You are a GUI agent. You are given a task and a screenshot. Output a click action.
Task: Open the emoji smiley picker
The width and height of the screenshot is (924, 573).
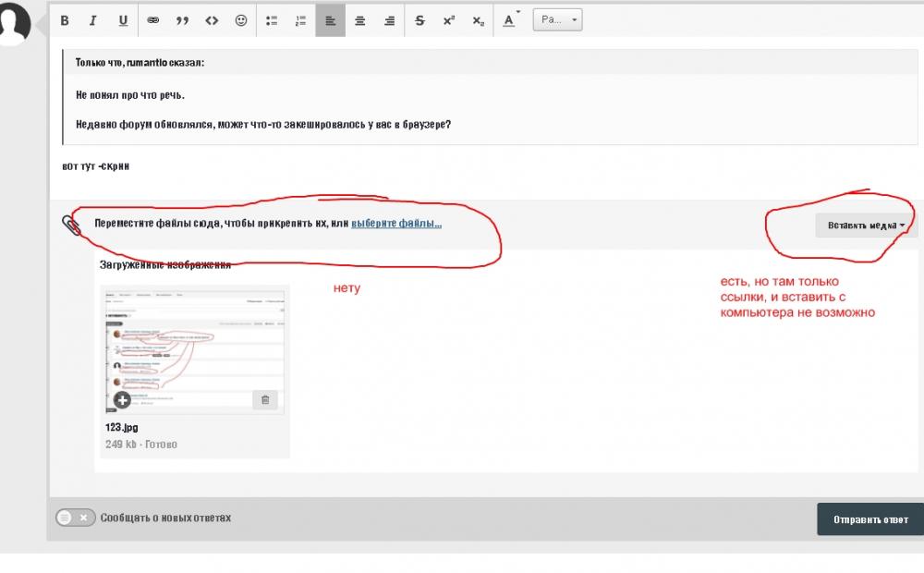point(241,20)
